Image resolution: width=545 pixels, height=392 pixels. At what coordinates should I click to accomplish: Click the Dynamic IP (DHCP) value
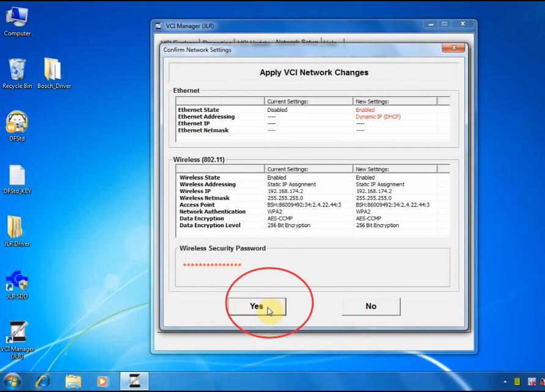click(x=378, y=117)
